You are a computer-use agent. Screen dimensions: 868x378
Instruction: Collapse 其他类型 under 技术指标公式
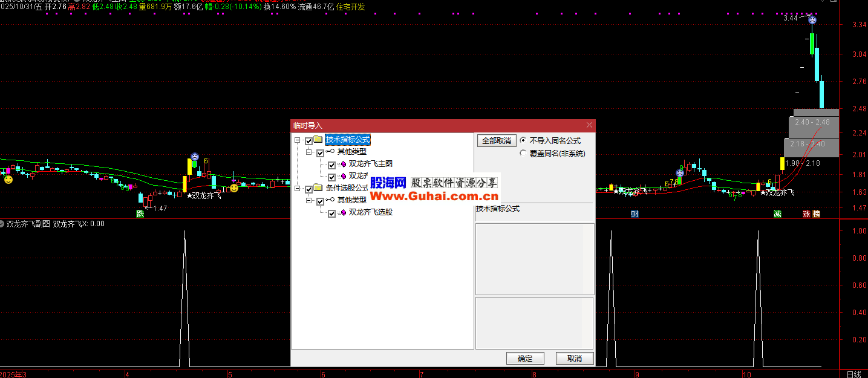click(309, 152)
